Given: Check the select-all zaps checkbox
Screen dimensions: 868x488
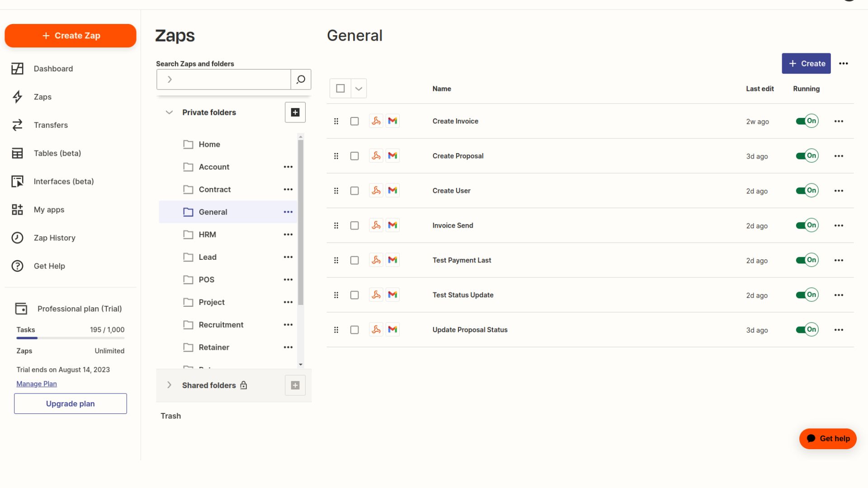Looking at the screenshot, I should point(340,89).
